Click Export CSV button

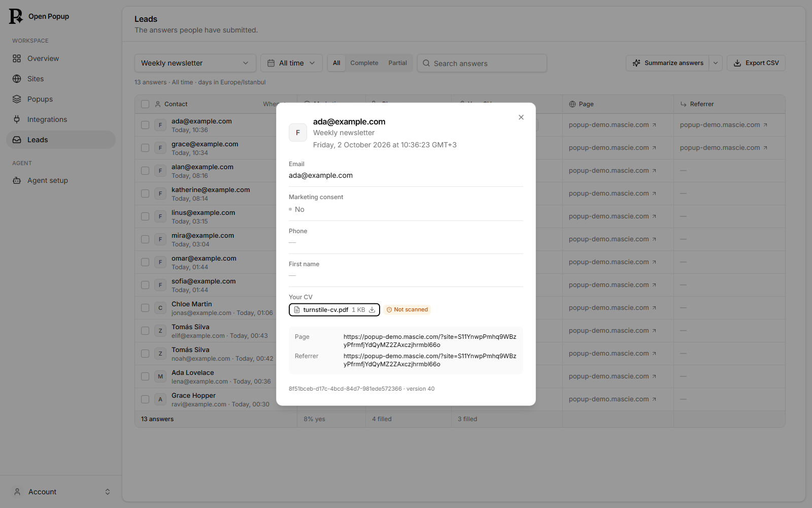(756, 63)
